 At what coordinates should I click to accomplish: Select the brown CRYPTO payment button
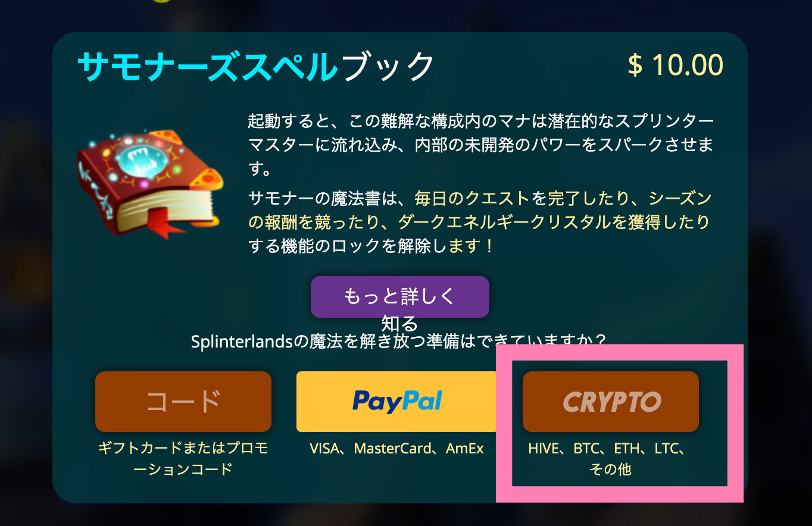coord(611,402)
